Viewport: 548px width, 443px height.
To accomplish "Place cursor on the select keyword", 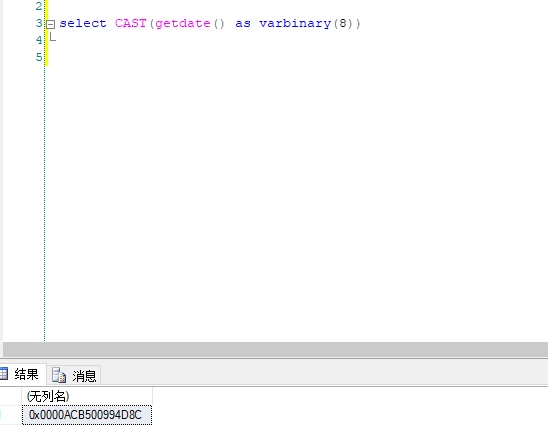I will tap(83, 23).
